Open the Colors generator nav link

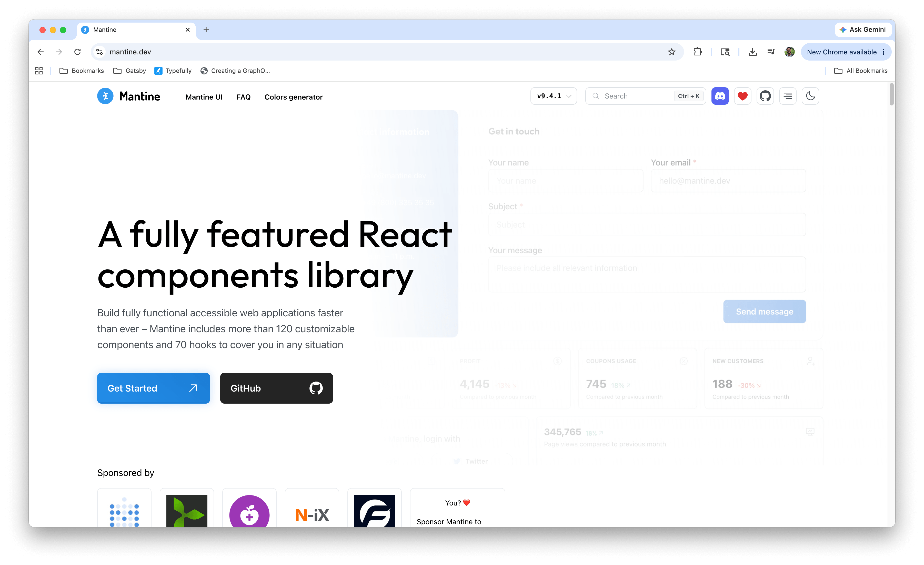pos(294,97)
